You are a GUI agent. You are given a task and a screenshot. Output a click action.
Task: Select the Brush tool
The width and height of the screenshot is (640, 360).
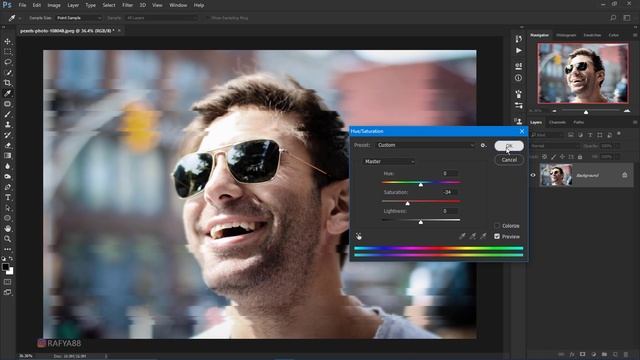pyautogui.click(x=7, y=114)
